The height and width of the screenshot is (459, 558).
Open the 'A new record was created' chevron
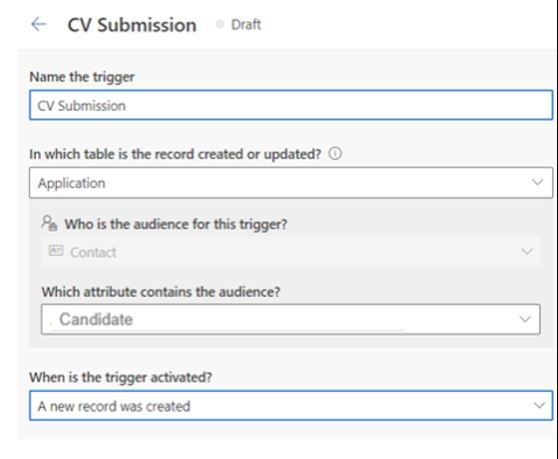[x=539, y=405]
